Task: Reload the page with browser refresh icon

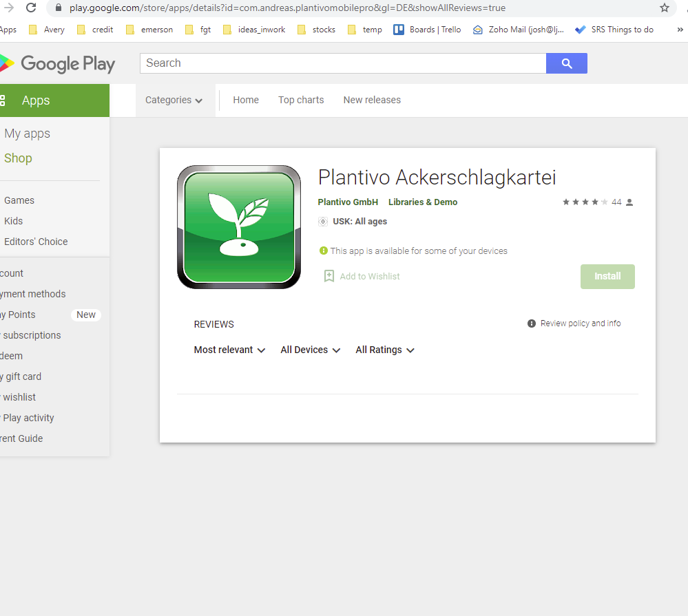Action: pos(31,8)
